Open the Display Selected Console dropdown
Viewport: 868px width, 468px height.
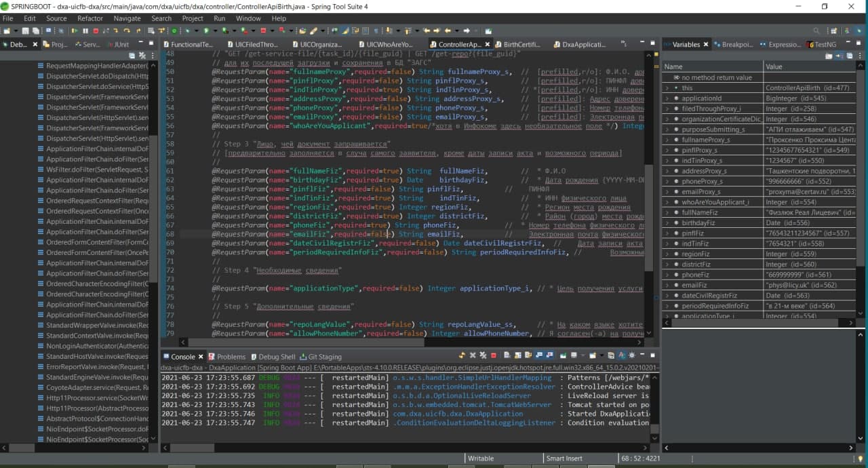tap(583, 356)
